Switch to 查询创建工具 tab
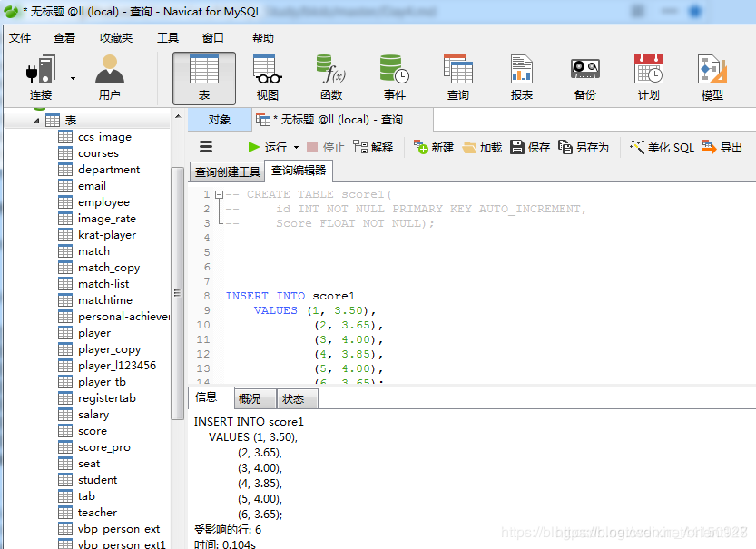This screenshot has height=549, width=756. point(227,172)
